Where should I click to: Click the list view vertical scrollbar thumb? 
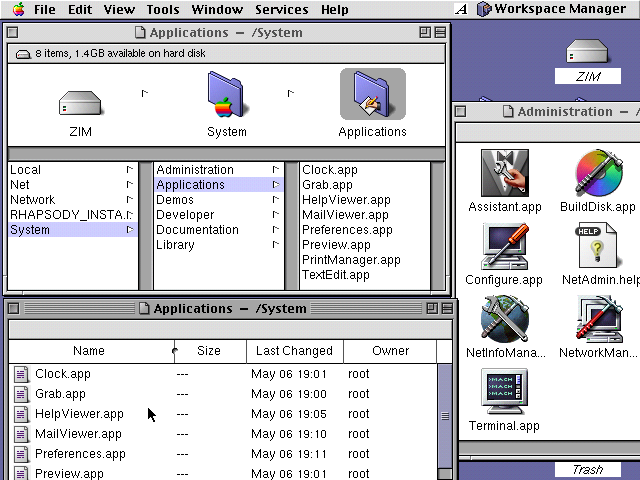tap(445, 416)
